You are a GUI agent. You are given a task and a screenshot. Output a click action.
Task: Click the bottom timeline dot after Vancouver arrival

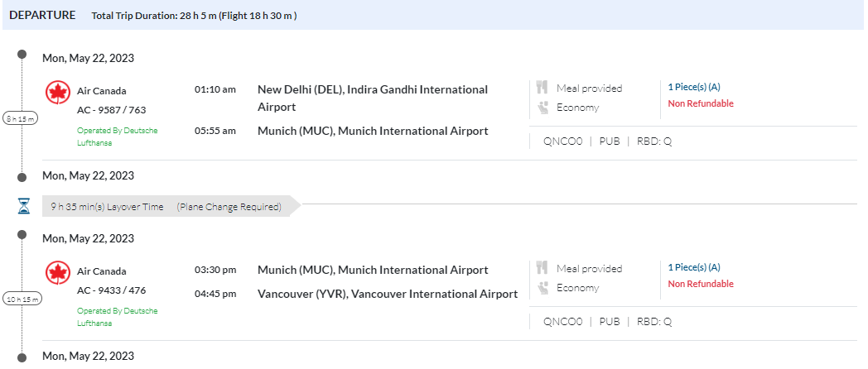click(22, 357)
